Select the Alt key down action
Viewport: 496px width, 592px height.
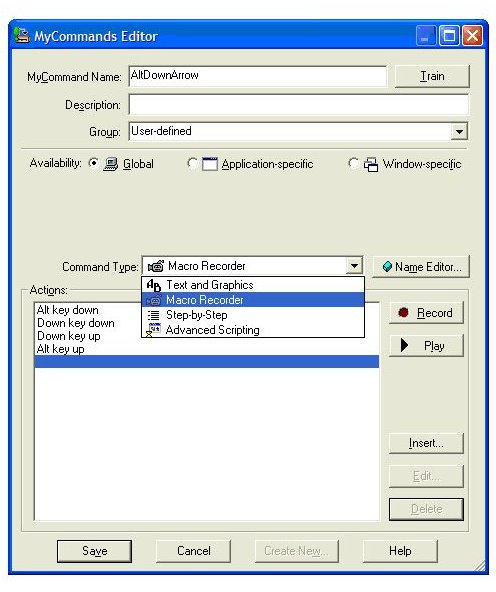click(68, 310)
